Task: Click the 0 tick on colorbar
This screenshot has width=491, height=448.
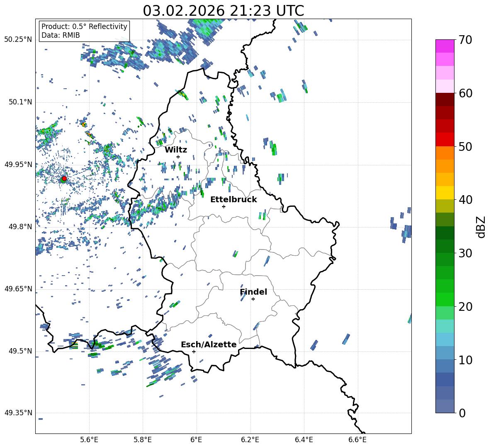Action: [462, 413]
